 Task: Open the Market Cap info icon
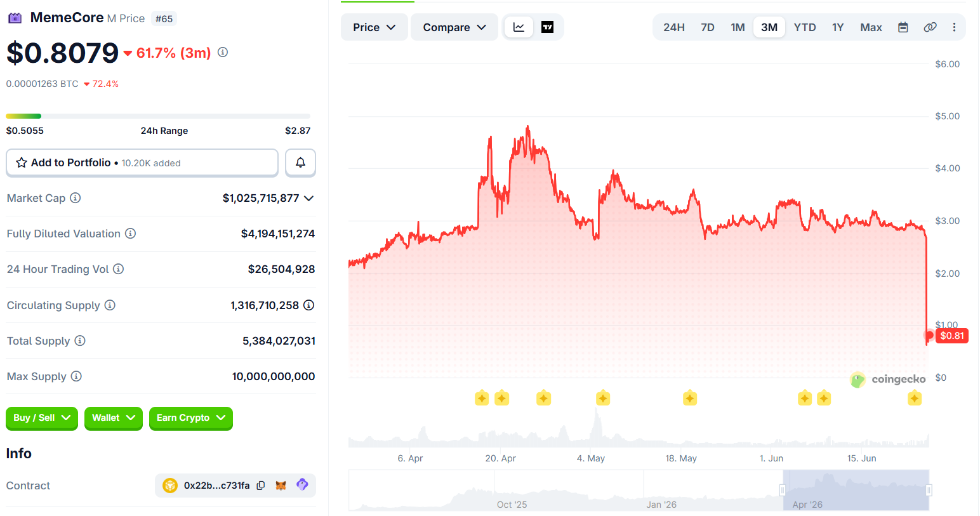(76, 198)
